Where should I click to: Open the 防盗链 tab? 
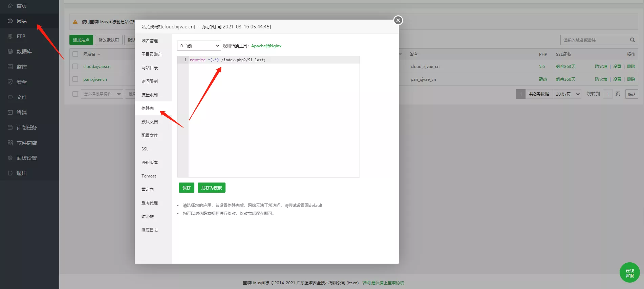point(148,216)
